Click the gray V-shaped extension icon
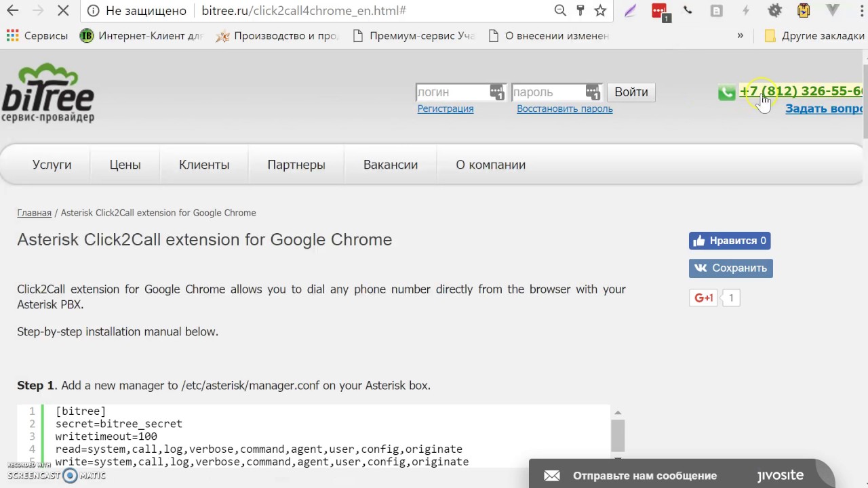 click(x=833, y=10)
